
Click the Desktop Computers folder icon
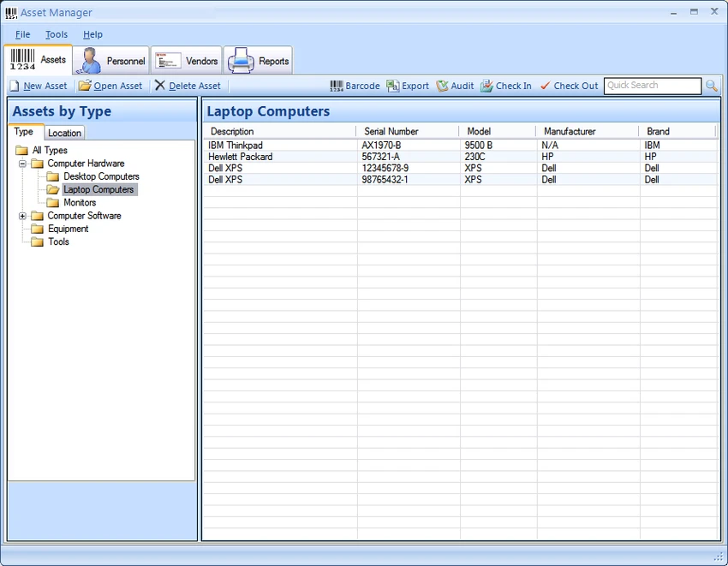pyautogui.click(x=53, y=176)
